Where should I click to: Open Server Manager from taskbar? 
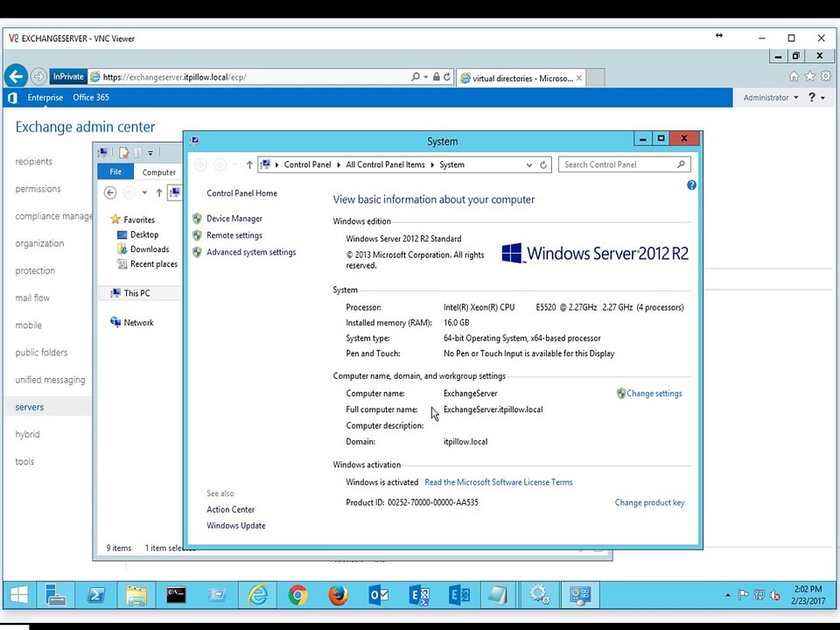[x=55, y=595]
